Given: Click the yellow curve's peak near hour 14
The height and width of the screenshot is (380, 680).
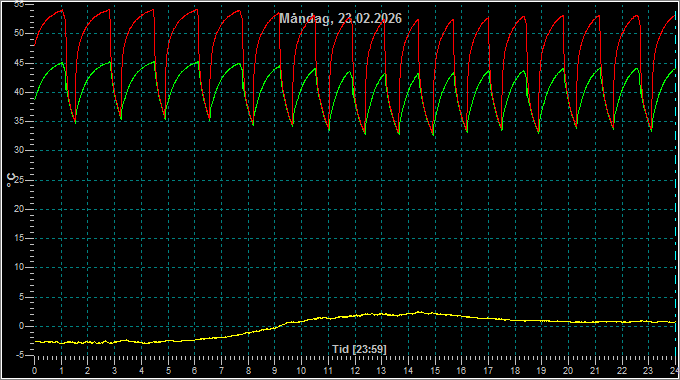Looking at the screenshot, I should [419, 312].
